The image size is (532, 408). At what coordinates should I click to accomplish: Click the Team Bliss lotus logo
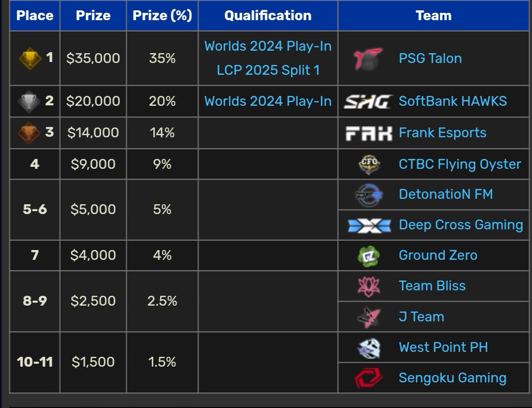(369, 286)
